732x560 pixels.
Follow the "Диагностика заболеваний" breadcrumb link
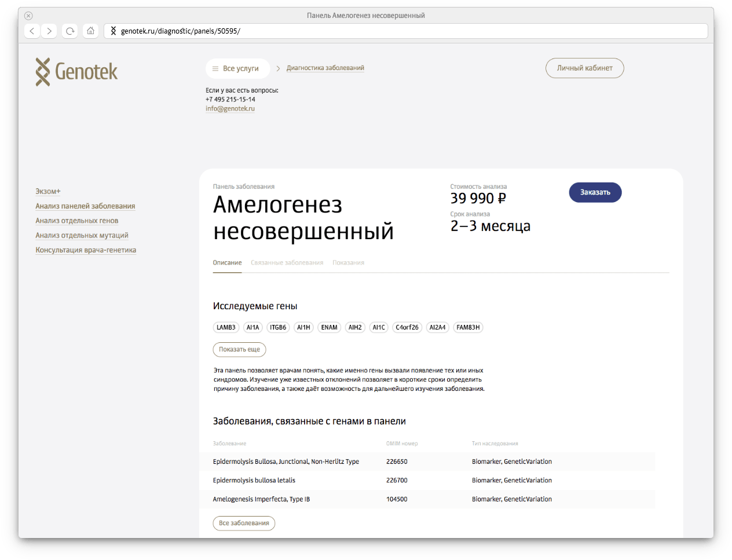tap(325, 68)
